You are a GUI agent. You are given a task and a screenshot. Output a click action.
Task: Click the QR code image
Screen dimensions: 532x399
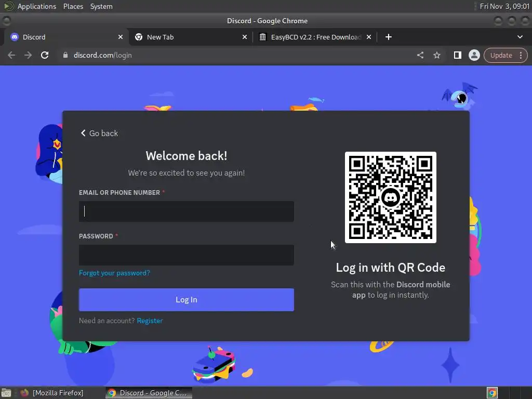391,197
